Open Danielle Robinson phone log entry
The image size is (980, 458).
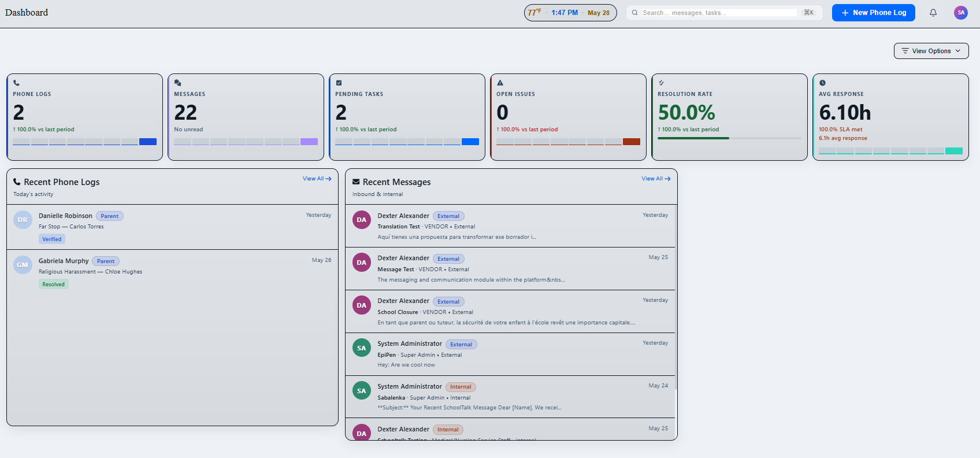[172, 227]
